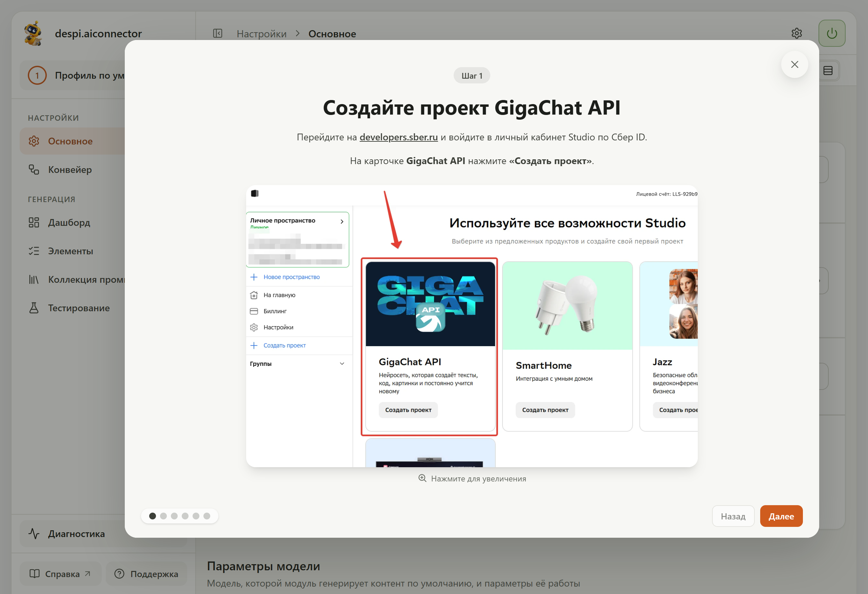Go to the fourth step dot
Viewport: 868px width, 594px height.
(185, 516)
